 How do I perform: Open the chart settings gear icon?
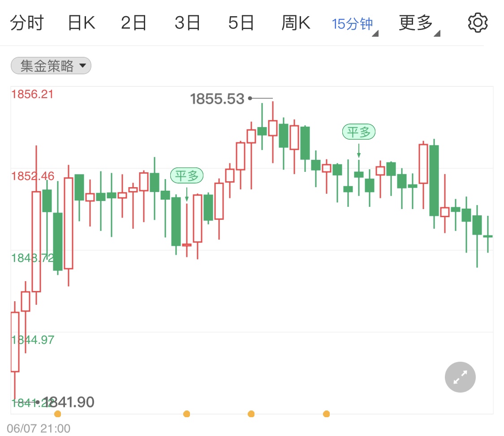477,23
